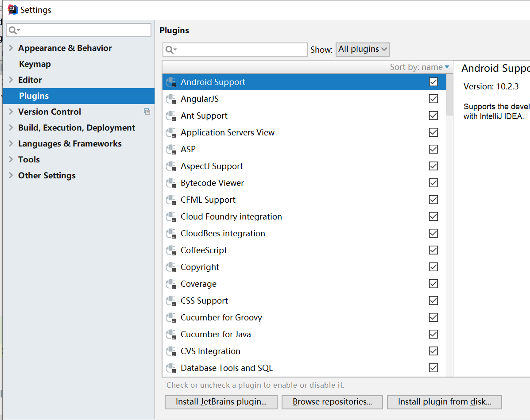Expand Build, Execution, Deployment node
Viewport: 530px width, 420px height.
[x=11, y=127]
